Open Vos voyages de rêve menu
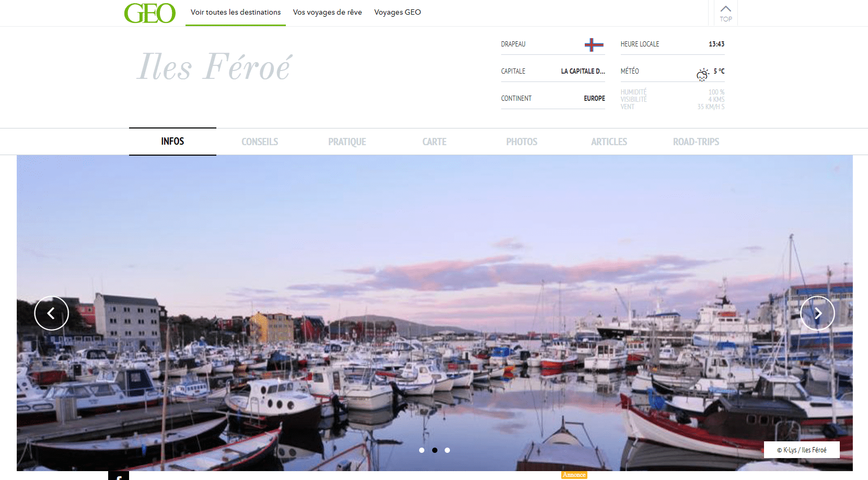This screenshot has height=480, width=868. click(328, 12)
